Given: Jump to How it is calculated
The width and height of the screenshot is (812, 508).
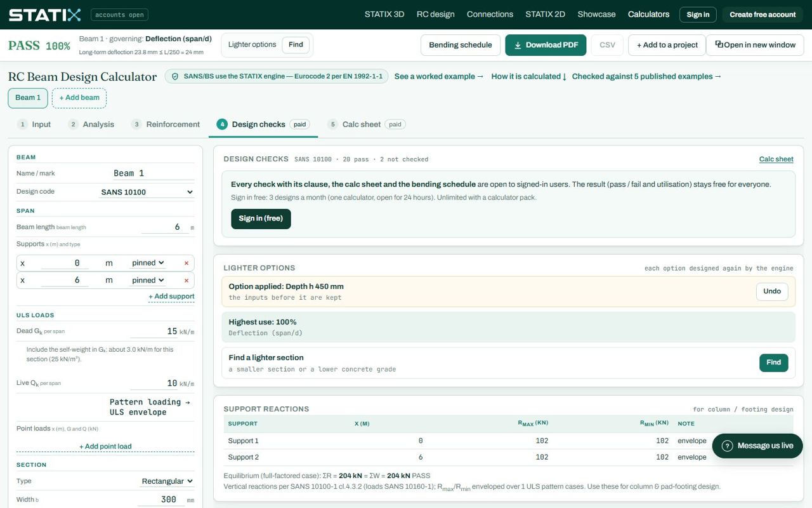Looking at the screenshot, I should pos(529,76).
